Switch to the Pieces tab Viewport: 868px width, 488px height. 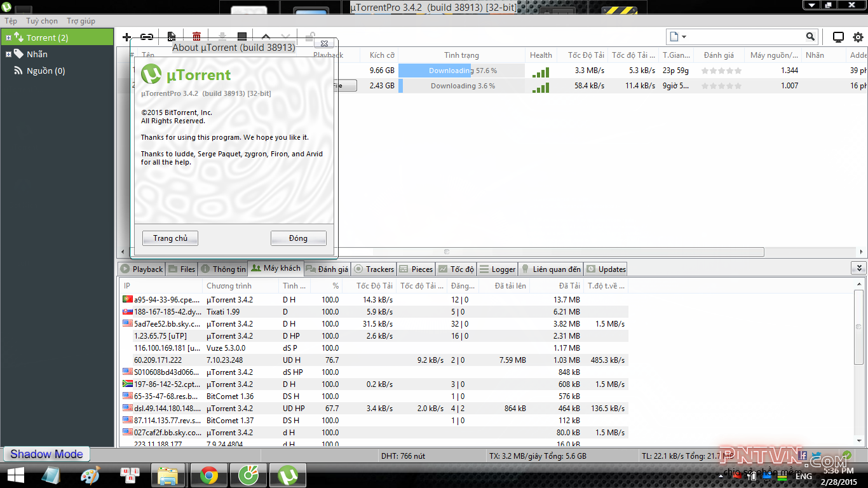click(x=416, y=269)
